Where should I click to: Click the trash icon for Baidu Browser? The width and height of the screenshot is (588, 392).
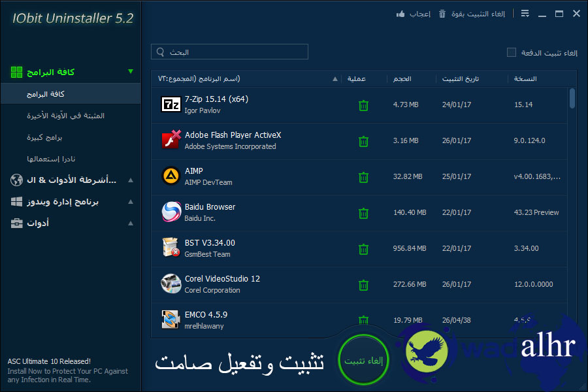[x=363, y=213]
